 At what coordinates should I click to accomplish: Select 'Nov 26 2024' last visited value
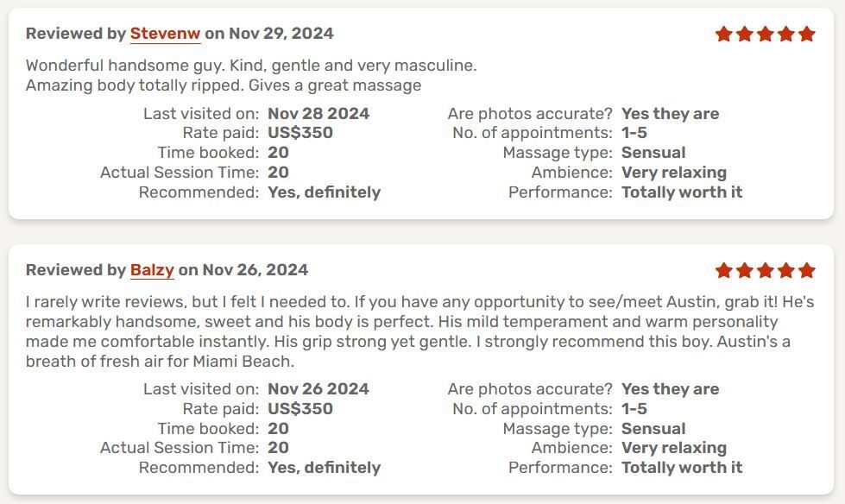click(318, 389)
